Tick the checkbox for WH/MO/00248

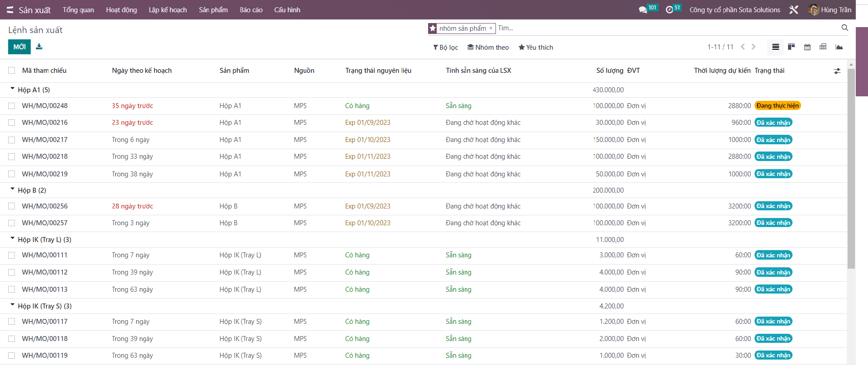pos(12,106)
